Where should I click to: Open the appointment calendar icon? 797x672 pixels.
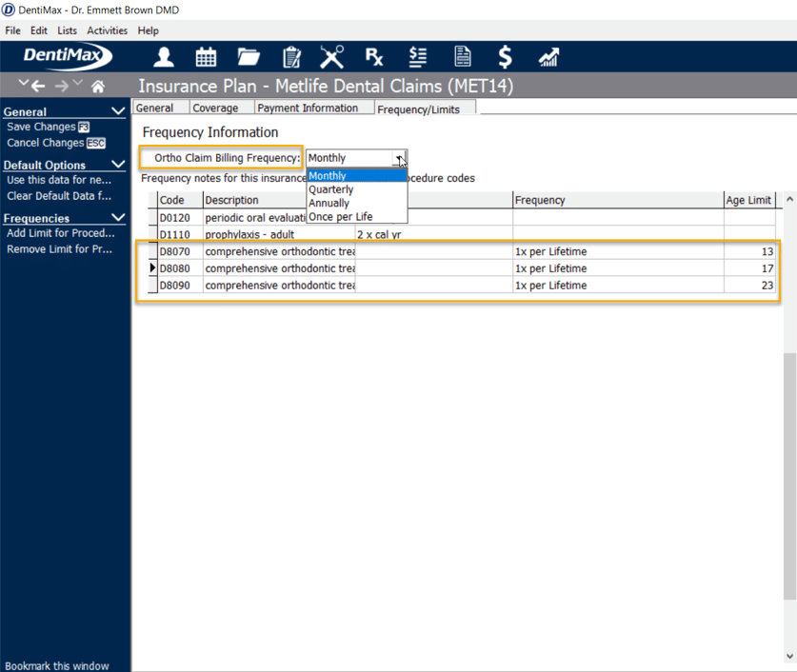206,57
